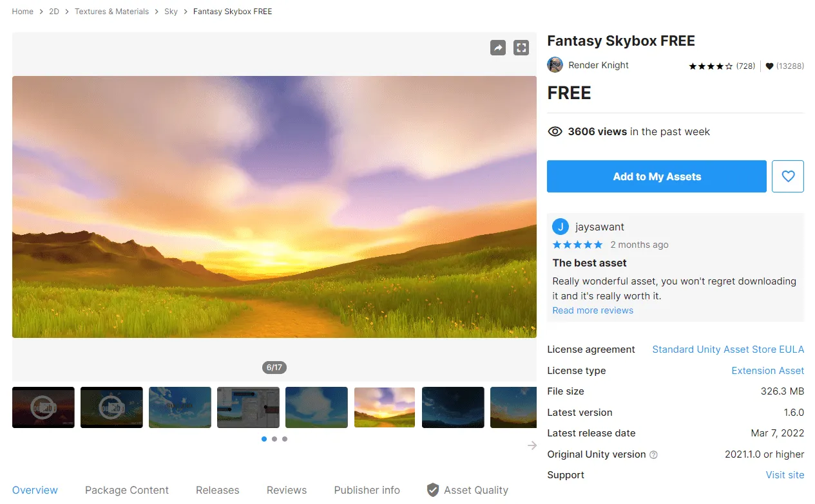Click the star rating next to (728)
This screenshot has height=504, width=815.
[x=711, y=66]
